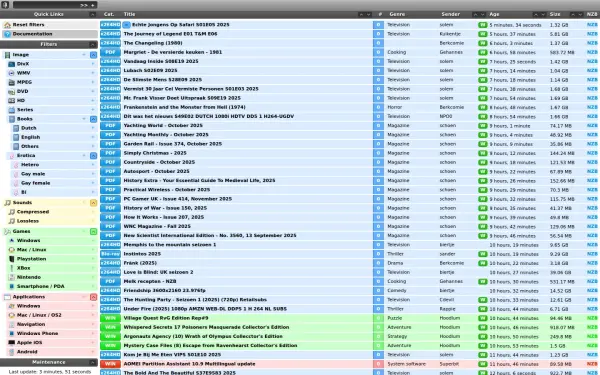Click the comment count badge on The Changeling (1980) row

378,43
